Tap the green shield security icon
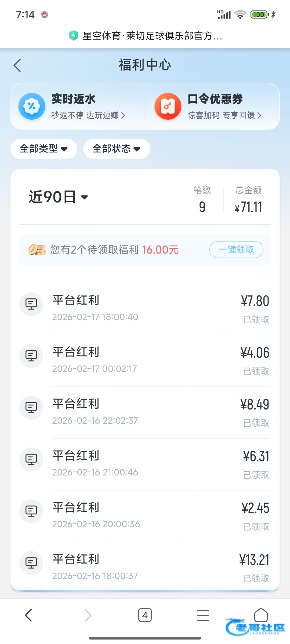This screenshot has height=644, width=290. point(73,35)
